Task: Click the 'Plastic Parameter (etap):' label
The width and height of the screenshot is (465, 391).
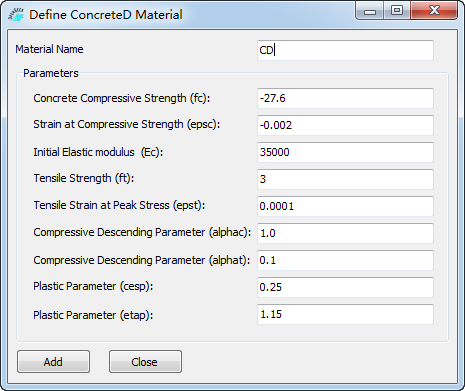Action: tap(93, 315)
